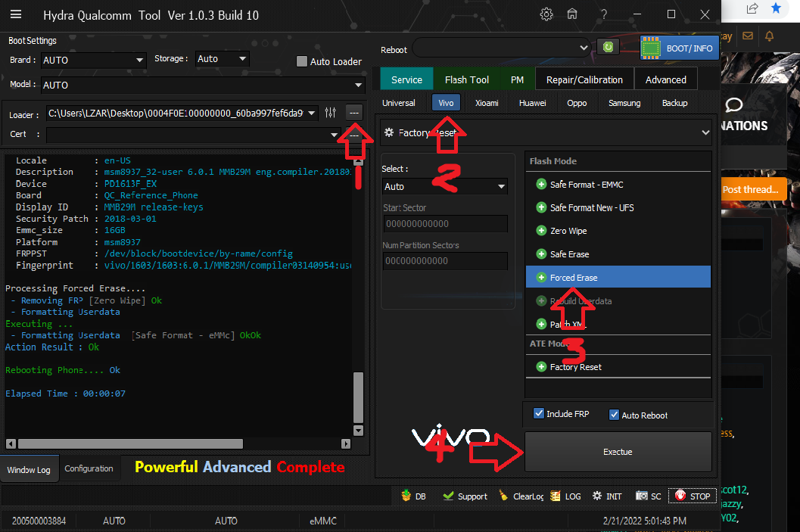Select the Huawei brand tab

(532, 103)
